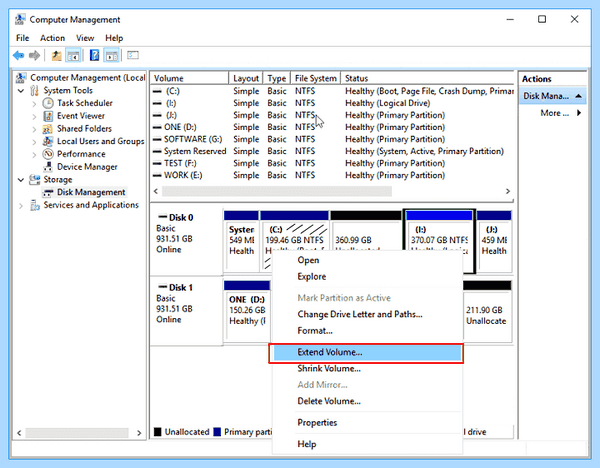The width and height of the screenshot is (600, 468).
Task: Choose Change Drive Letter and Paths...
Action: (366, 314)
